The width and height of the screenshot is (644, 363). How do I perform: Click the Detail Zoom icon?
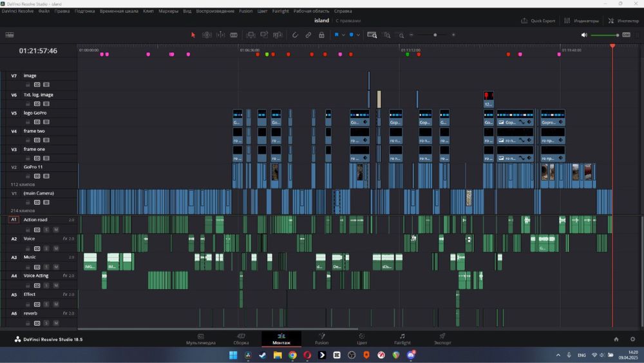(387, 35)
